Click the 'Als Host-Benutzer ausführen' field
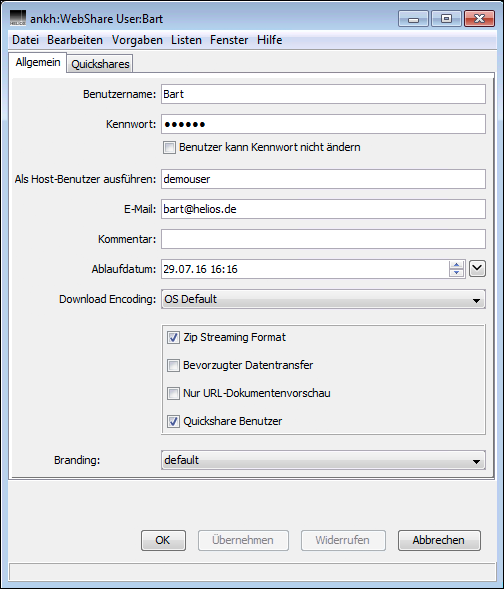 pos(323,179)
